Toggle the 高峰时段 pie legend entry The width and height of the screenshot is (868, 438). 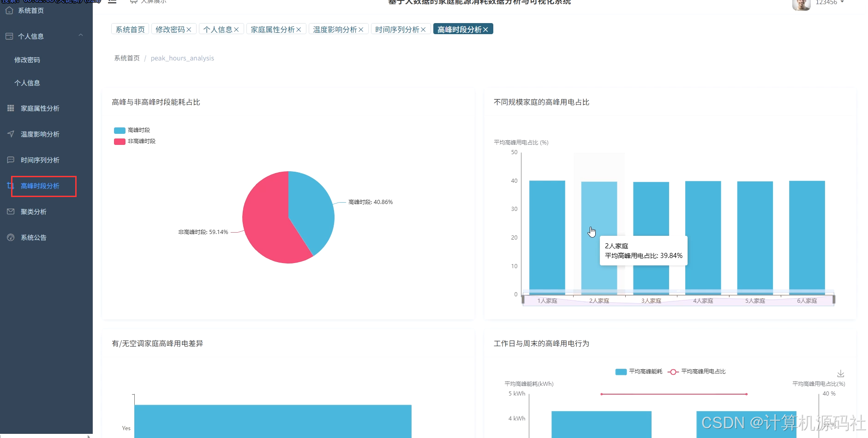click(132, 130)
